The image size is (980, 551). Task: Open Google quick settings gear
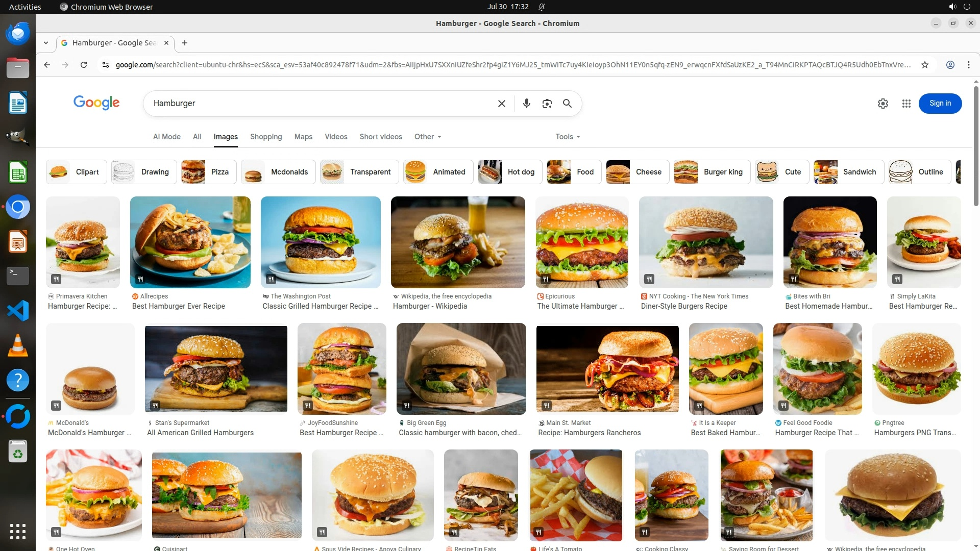tap(883, 104)
